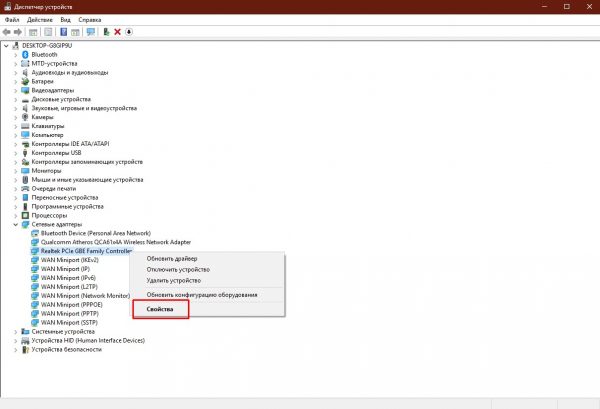Expand the Системные устройства category

(x=16, y=331)
